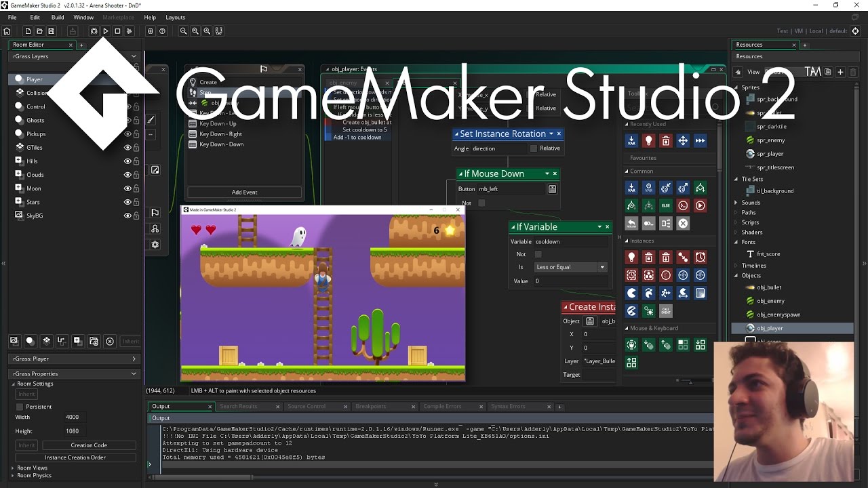
Task: Click the Clean project brush icon
Action: click(129, 31)
